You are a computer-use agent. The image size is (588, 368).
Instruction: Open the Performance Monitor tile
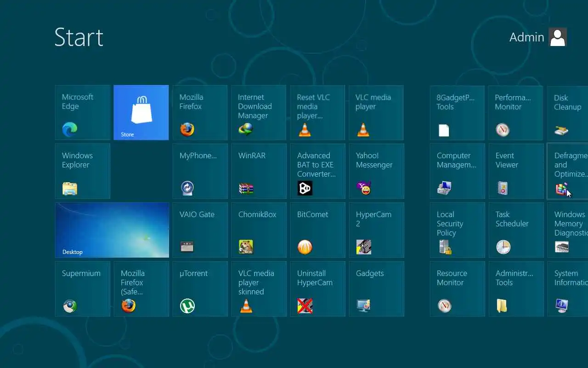(x=516, y=113)
